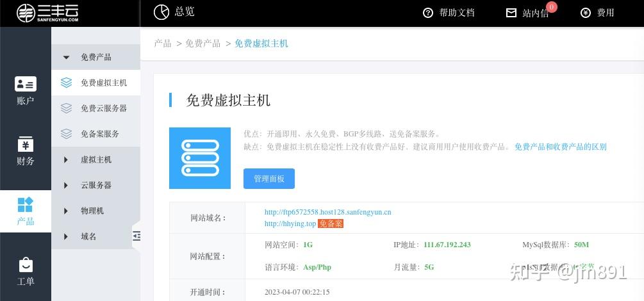The image size is (644, 301).
Task: Click the MySql数据库 value 50M
Action: (582, 245)
